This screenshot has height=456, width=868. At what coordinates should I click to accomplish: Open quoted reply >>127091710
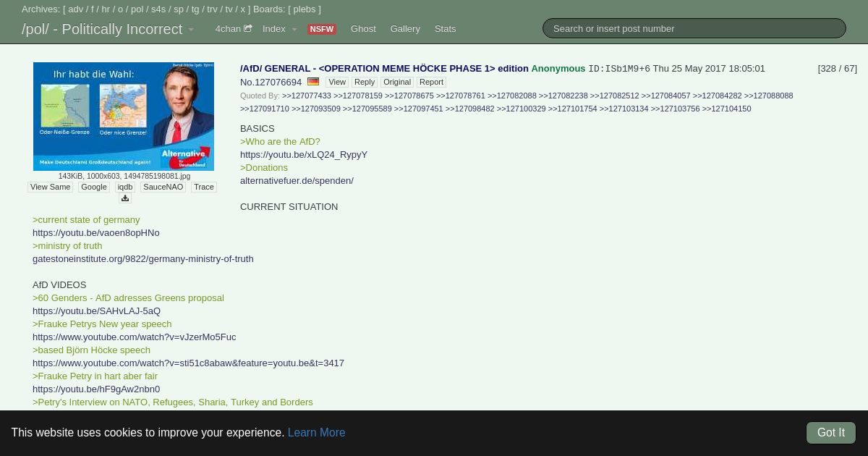click(265, 109)
